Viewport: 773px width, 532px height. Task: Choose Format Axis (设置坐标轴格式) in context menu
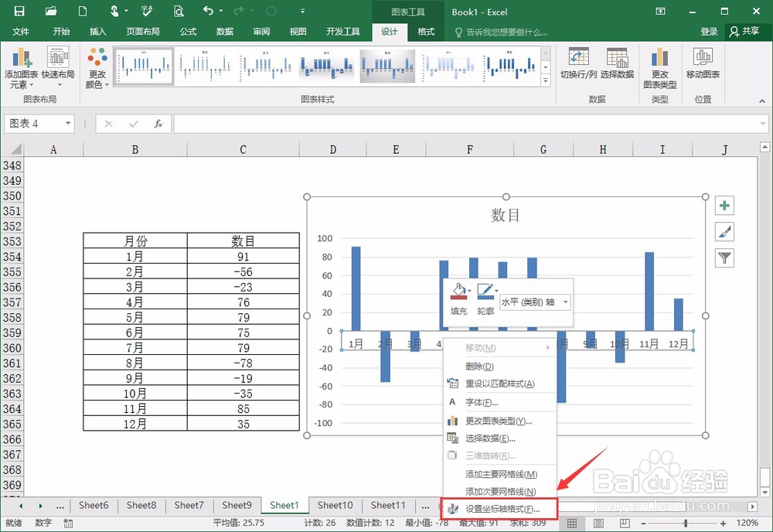500,509
